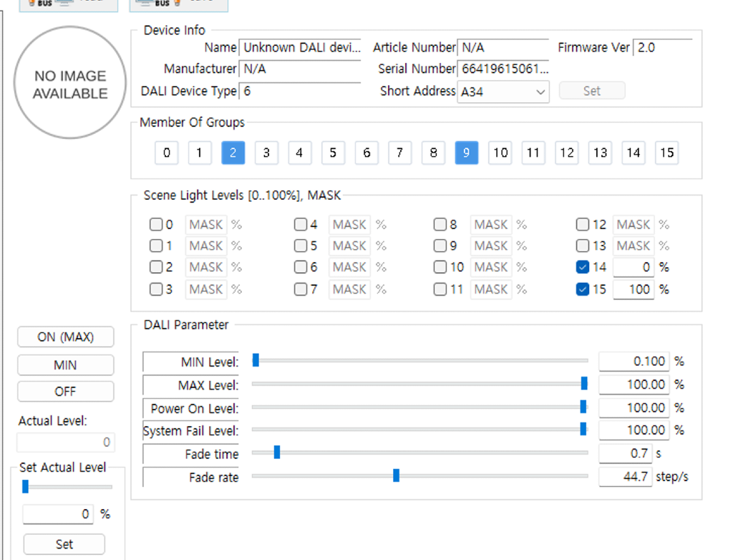733x560 pixels.
Task: Click the Fade time value field
Action: click(x=626, y=453)
